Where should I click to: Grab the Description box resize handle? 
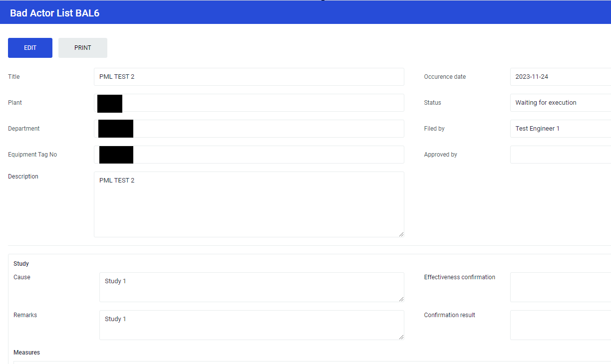[x=401, y=234]
